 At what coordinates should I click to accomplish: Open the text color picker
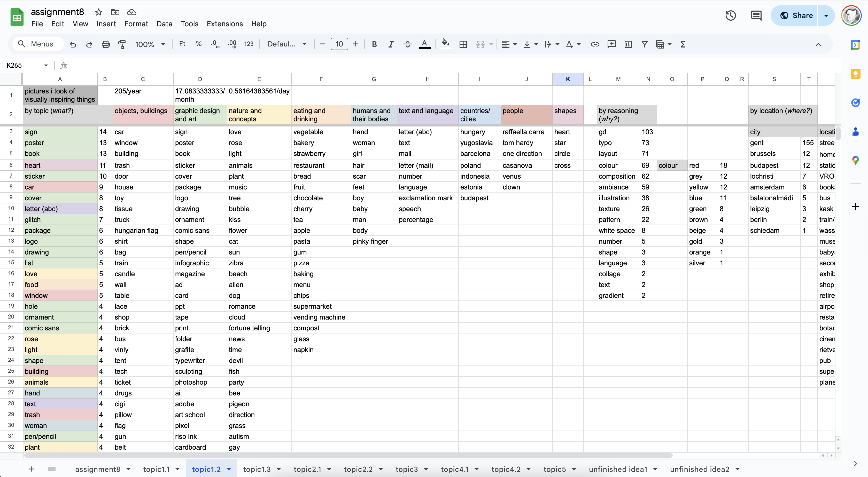(x=424, y=44)
